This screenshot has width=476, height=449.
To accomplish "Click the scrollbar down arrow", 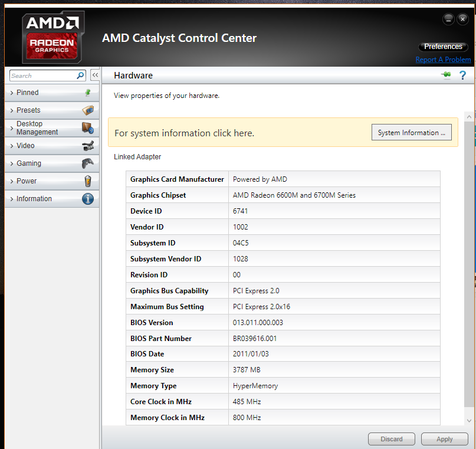I will coord(469,421).
